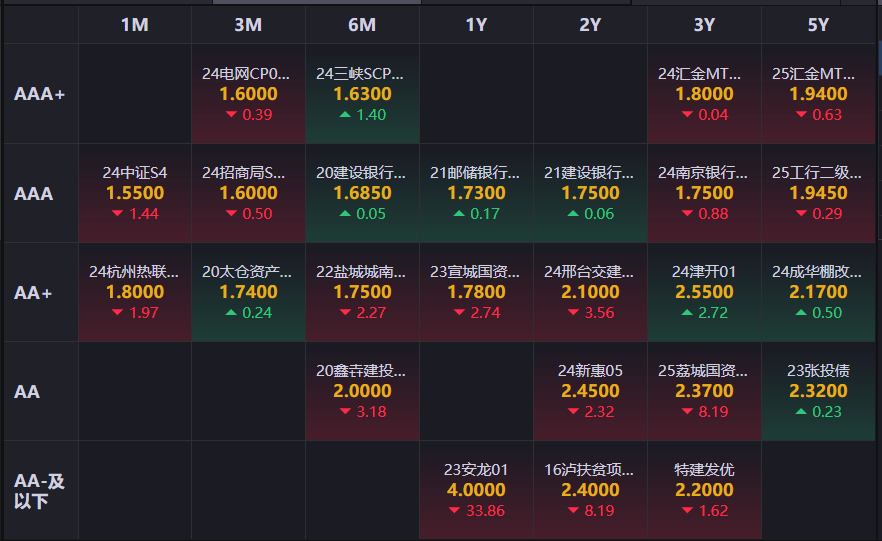
Task: Open the 23安龙01 bond cell
Action: tap(476, 490)
